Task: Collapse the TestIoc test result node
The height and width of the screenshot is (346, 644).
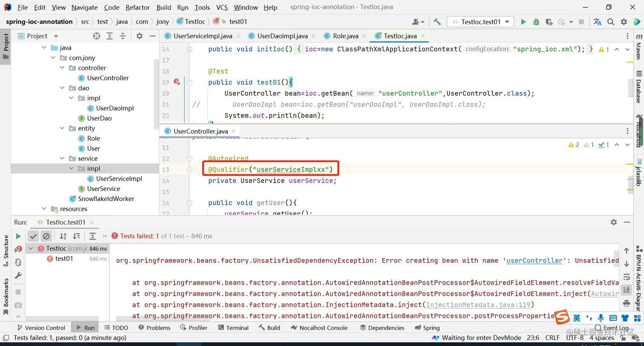Action: pos(31,248)
